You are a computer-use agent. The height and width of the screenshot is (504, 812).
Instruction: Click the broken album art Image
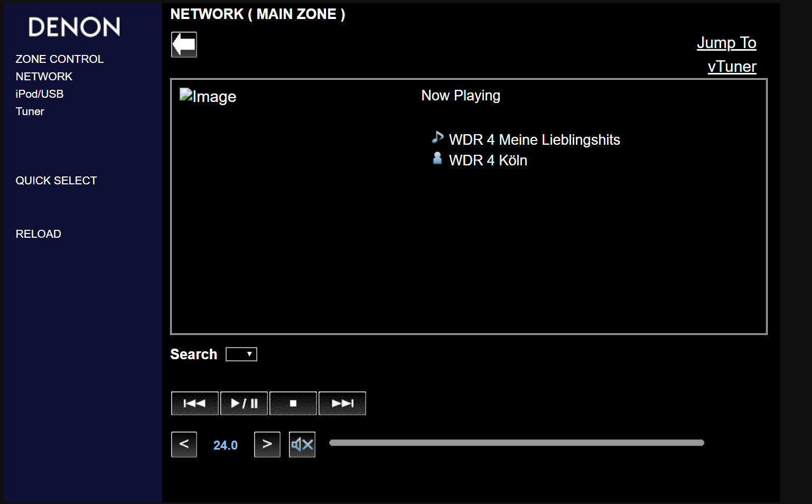point(208,96)
